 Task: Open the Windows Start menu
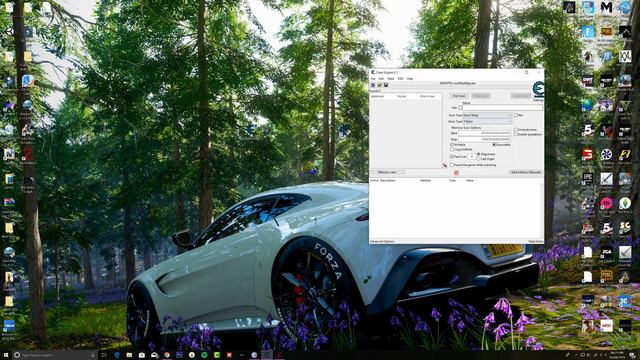pos(6,355)
